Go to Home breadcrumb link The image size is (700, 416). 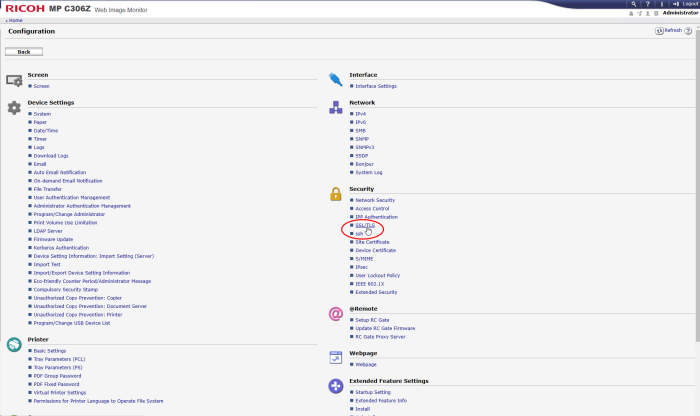pyautogui.click(x=15, y=19)
